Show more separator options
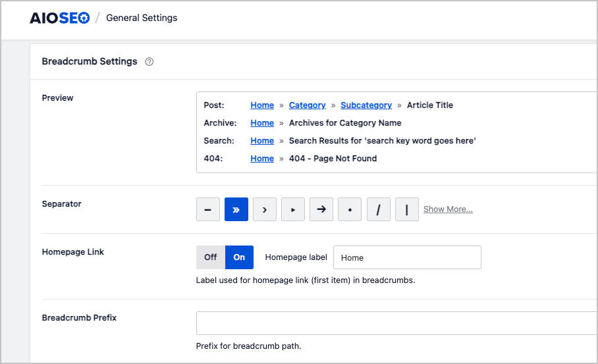Viewport: 598px width, 364px height. pyautogui.click(x=448, y=209)
